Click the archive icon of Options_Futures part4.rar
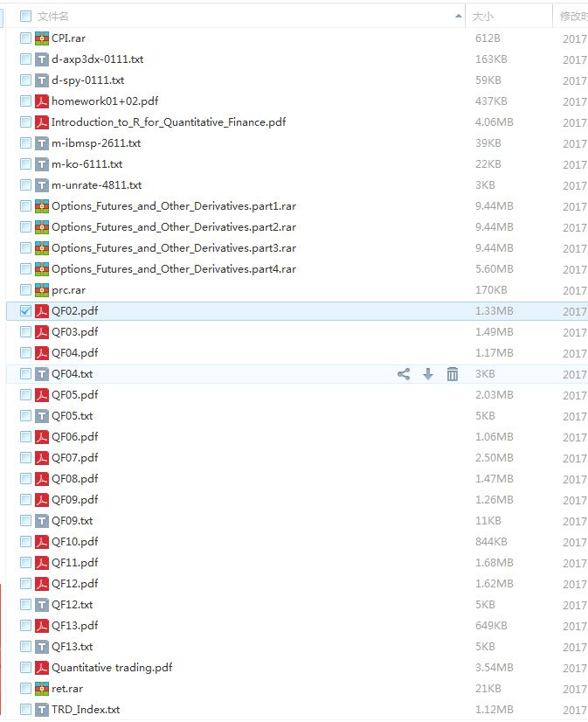Image resolution: width=588 pixels, height=722 pixels. [42, 269]
